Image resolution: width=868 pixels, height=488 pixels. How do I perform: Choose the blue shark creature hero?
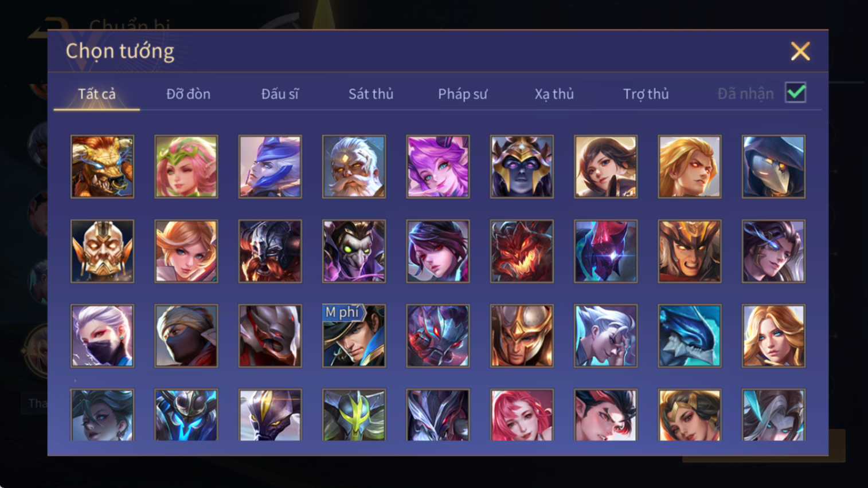pyautogui.click(x=690, y=336)
